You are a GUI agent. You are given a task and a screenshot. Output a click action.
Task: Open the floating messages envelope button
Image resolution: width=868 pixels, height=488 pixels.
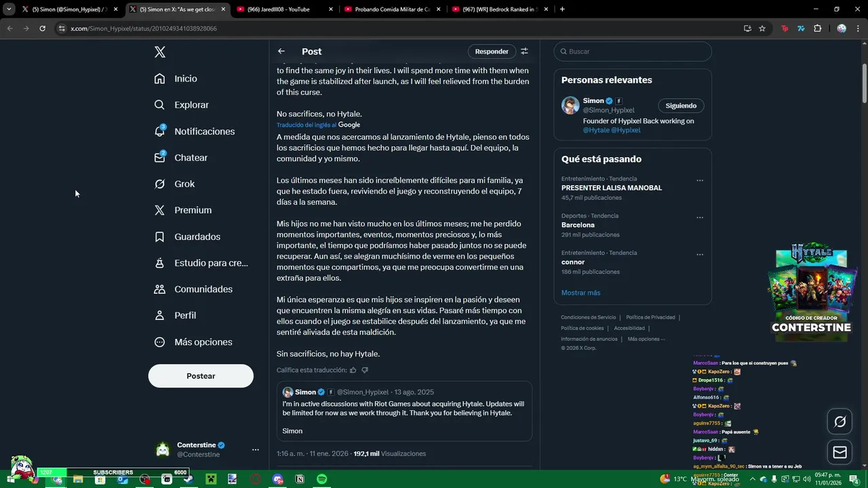[840, 453]
